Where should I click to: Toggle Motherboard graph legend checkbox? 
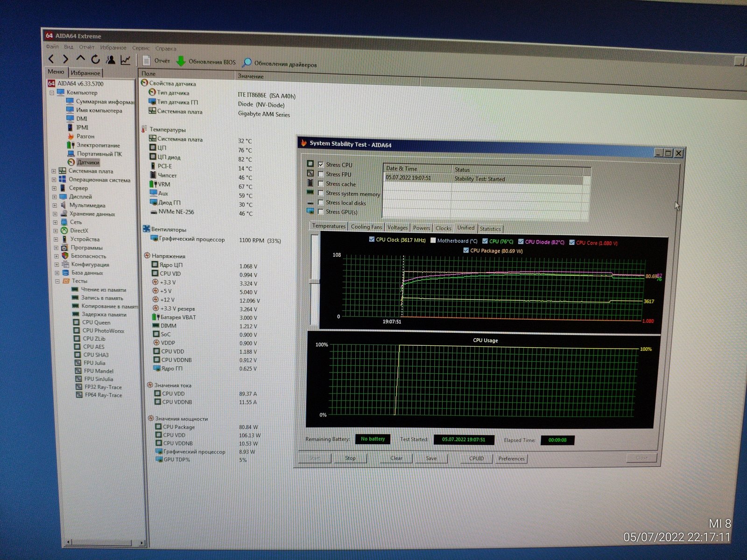(x=433, y=240)
